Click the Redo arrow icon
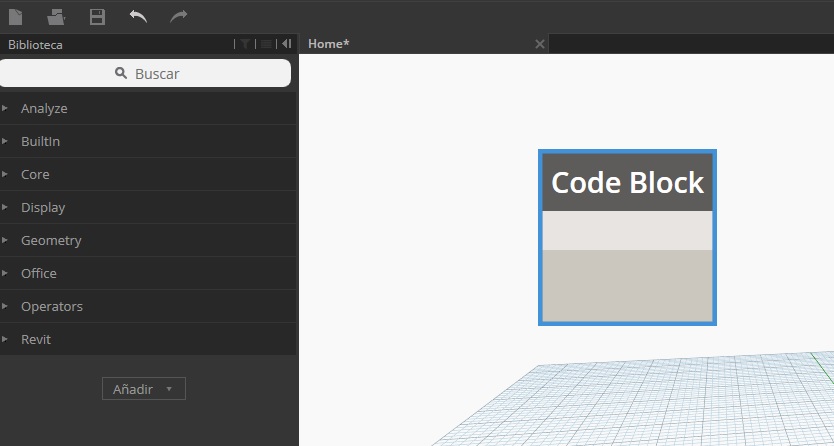Image resolution: width=834 pixels, height=446 pixels. tap(178, 16)
